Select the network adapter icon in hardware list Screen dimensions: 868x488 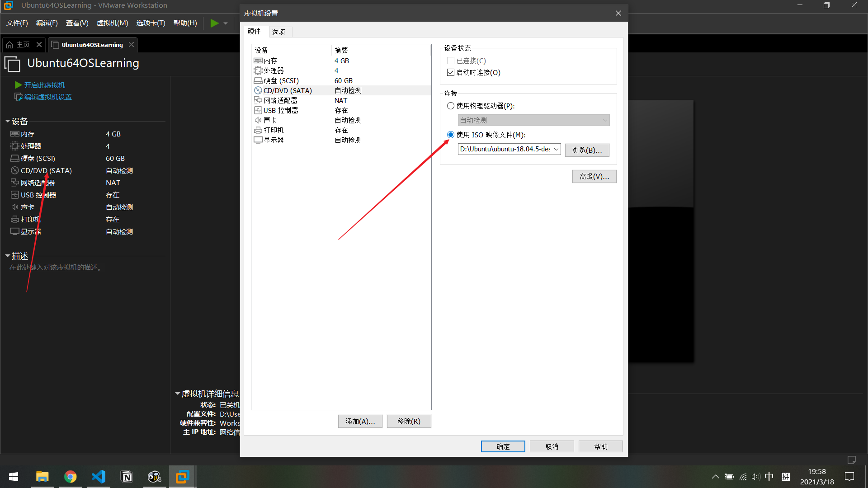(258, 100)
